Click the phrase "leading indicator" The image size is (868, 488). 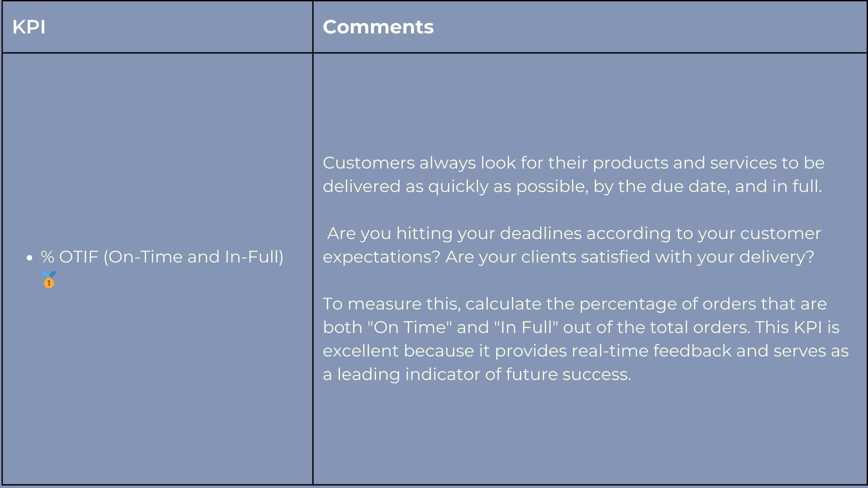point(409,374)
